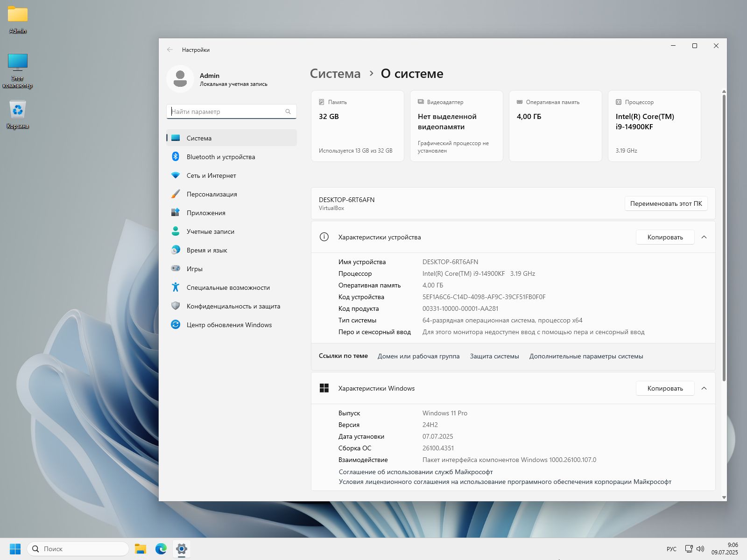Image resolution: width=747 pixels, height=560 pixels.
Task: Open Учетные записи page
Action: coord(232,231)
